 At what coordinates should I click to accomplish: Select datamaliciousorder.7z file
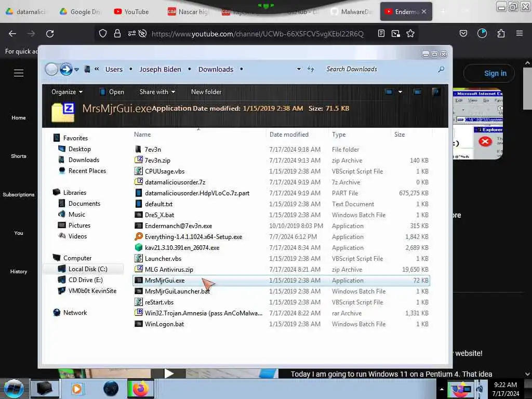click(x=175, y=182)
